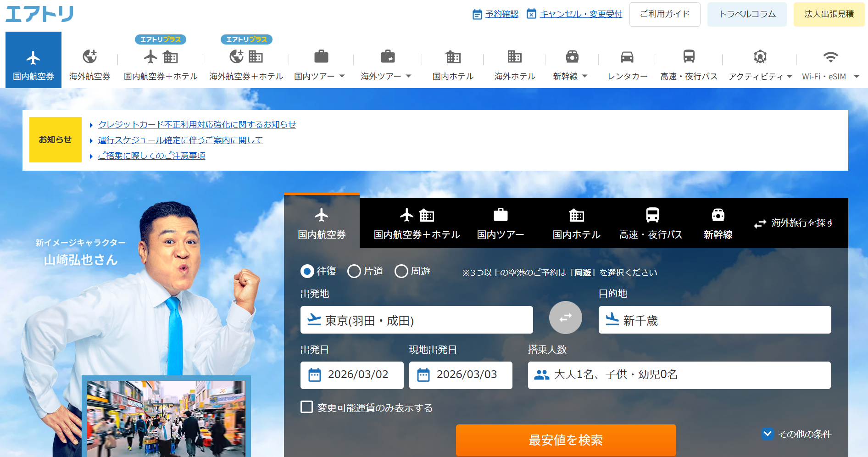Open the passenger count selector field
The width and height of the screenshot is (868, 457).
(x=679, y=375)
